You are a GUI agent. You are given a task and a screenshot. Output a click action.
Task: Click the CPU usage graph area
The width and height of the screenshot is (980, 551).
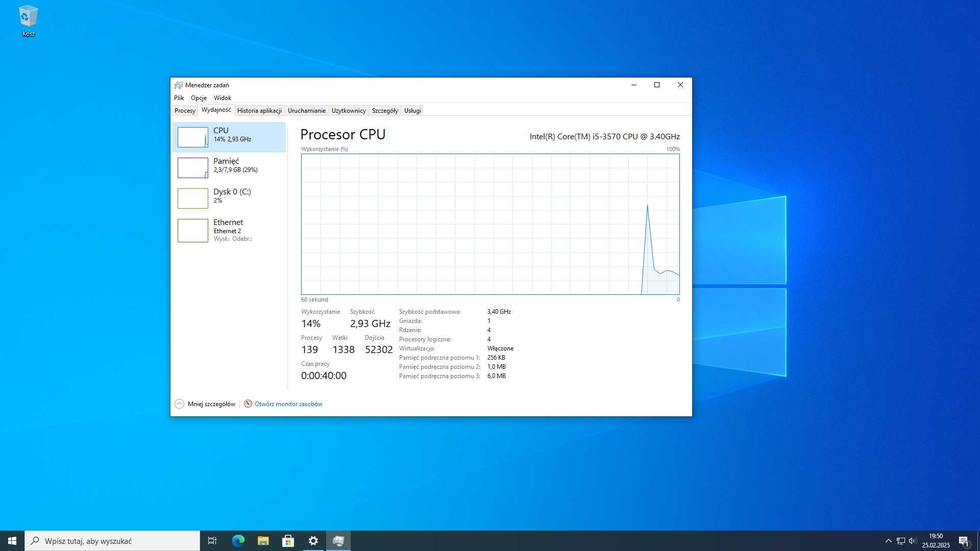pos(490,224)
